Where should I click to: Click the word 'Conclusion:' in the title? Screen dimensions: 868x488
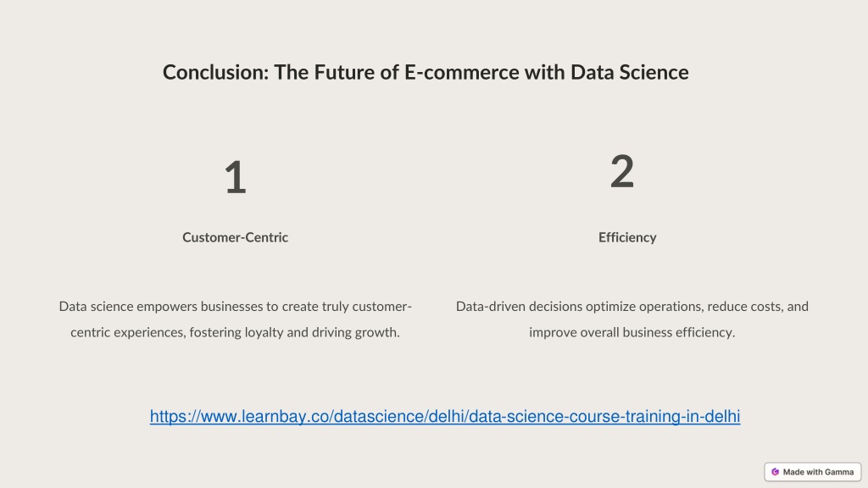(215, 73)
